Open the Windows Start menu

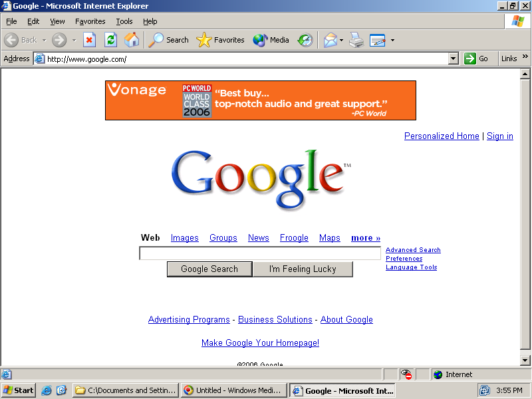click(19, 390)
